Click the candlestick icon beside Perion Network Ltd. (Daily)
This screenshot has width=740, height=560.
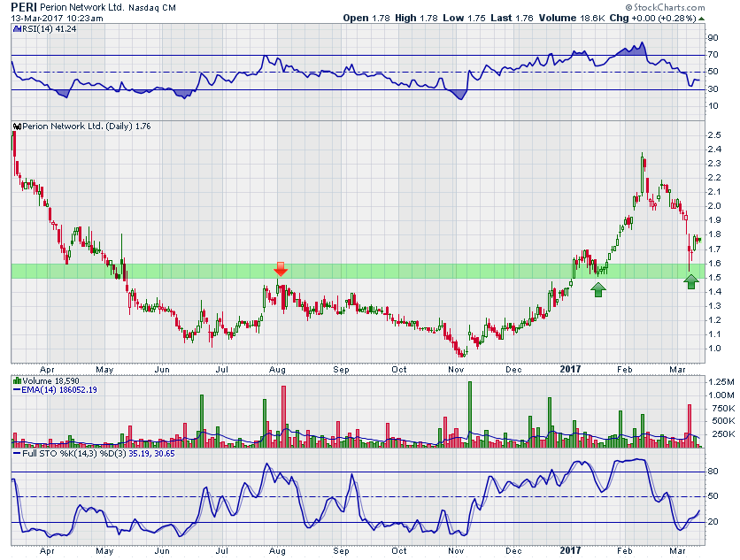pyautogui.click(x=18, y=127)
